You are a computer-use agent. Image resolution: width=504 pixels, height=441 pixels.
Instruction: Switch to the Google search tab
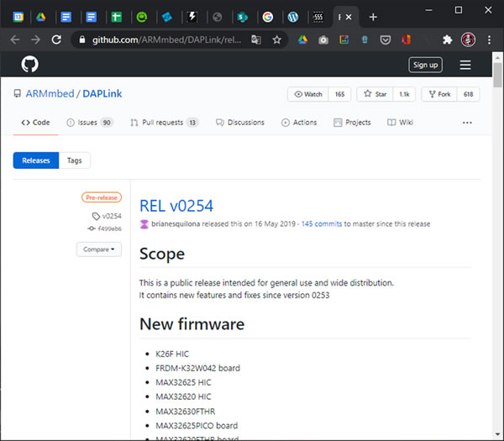(267, 17)
